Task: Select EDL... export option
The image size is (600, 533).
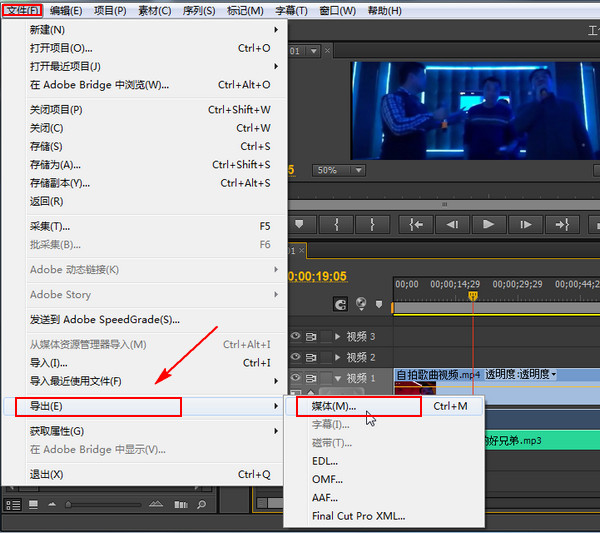Action: [384, 461]
